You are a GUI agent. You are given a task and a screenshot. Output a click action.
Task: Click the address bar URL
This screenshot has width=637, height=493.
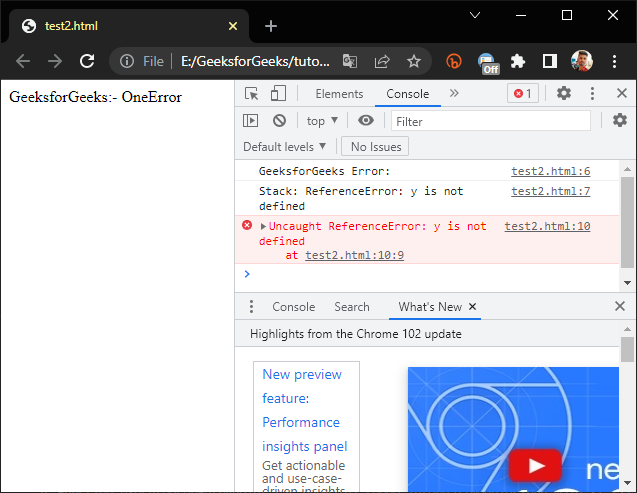click(255, 61)
